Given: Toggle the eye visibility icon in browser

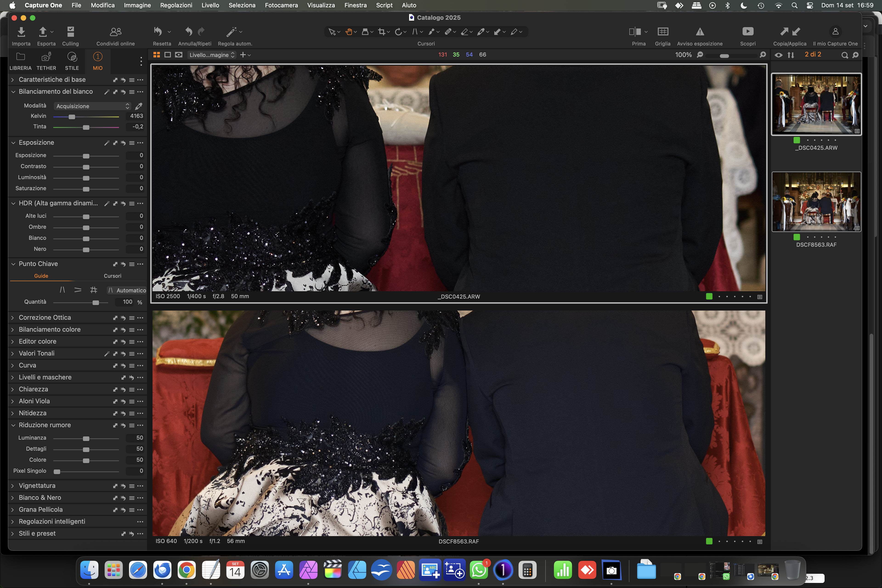Looking at the screenshot, I should point(778,55).
